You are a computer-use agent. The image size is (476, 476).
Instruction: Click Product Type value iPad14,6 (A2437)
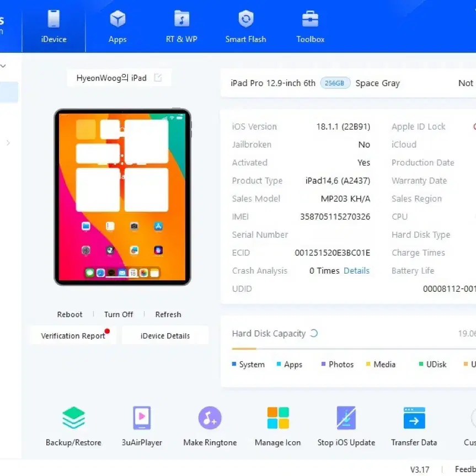[338, 180]
